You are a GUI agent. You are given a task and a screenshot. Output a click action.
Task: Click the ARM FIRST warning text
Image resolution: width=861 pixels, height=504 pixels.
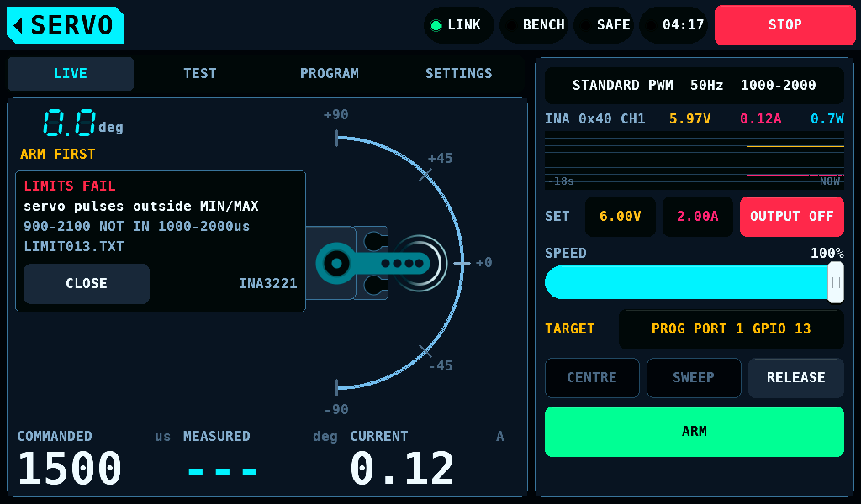58,154
